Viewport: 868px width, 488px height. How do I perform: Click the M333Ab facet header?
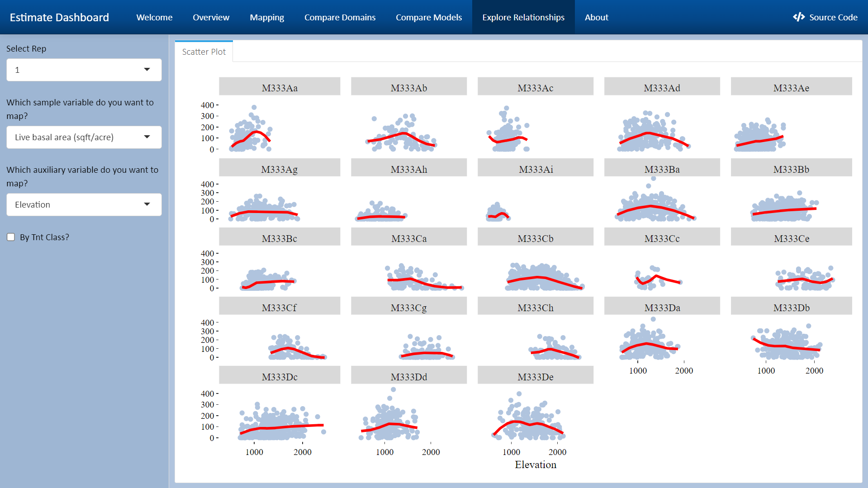(409, 86)
